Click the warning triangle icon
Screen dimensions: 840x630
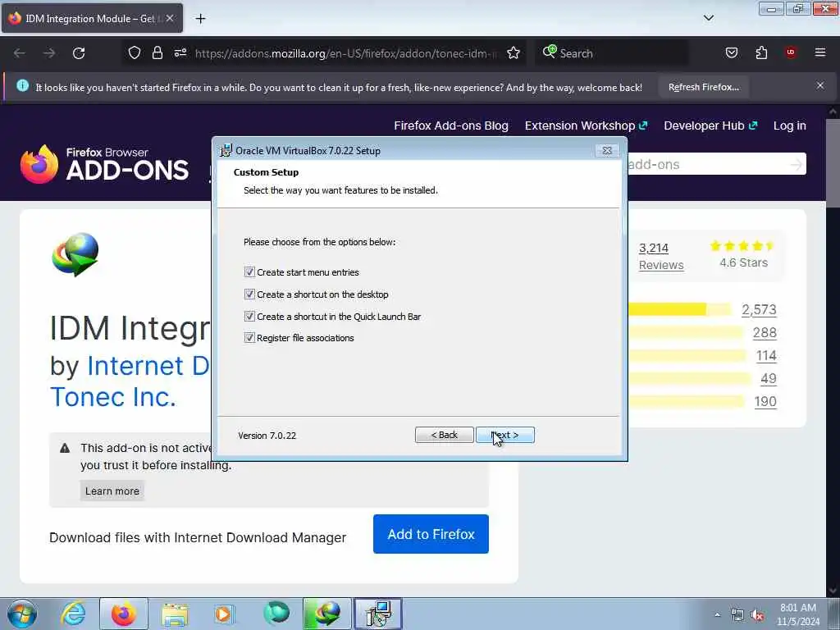tap(65, 448)
